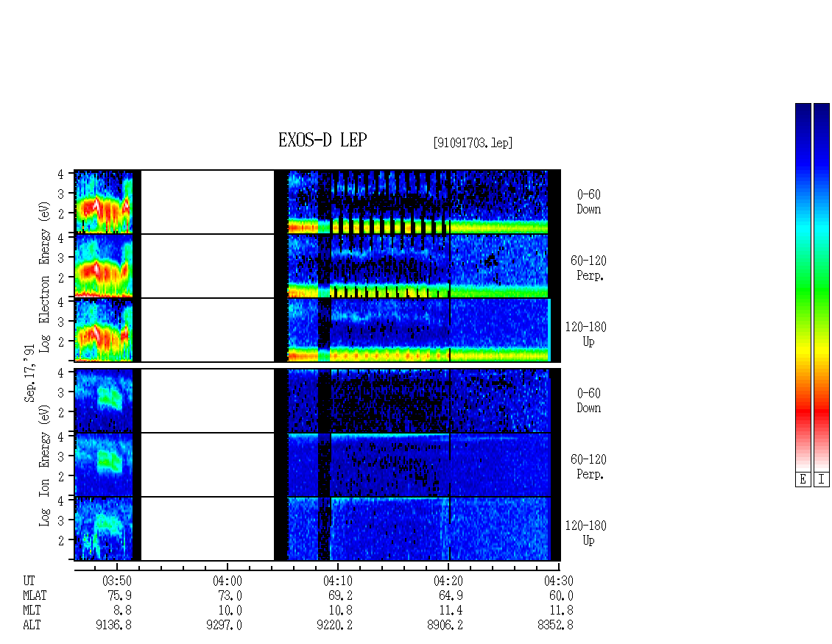The width and height of the screenshot is (832, 644).
Task: Click the MLT value 11.4
Action: click(x=451, y=610)
